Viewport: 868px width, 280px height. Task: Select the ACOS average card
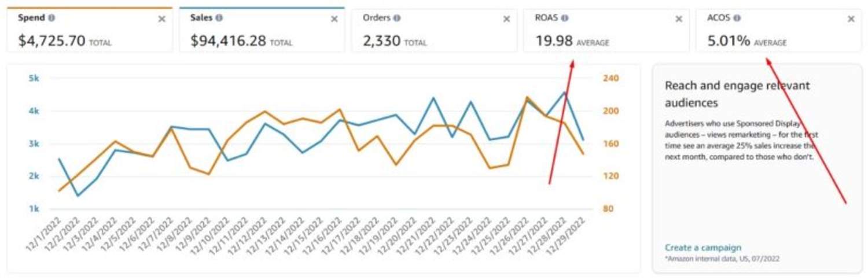(779, 30)
